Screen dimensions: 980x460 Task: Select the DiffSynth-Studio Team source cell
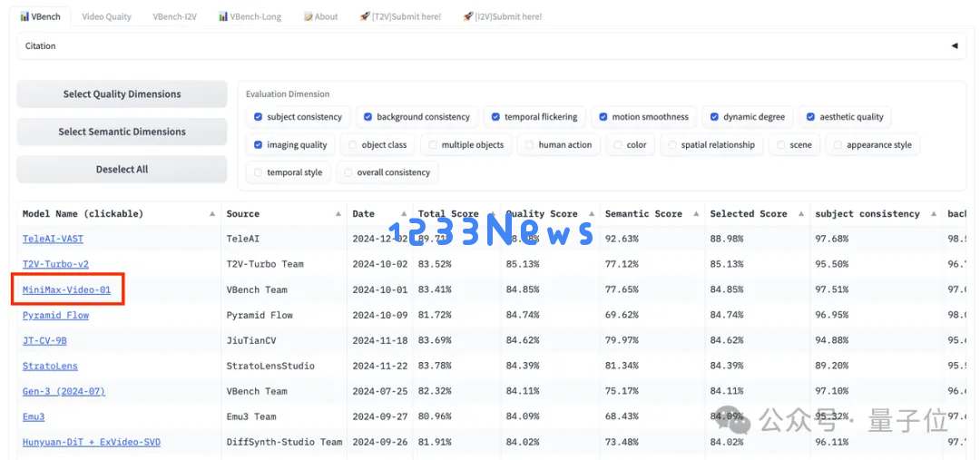pyautogui.click(x=284, y=443)
